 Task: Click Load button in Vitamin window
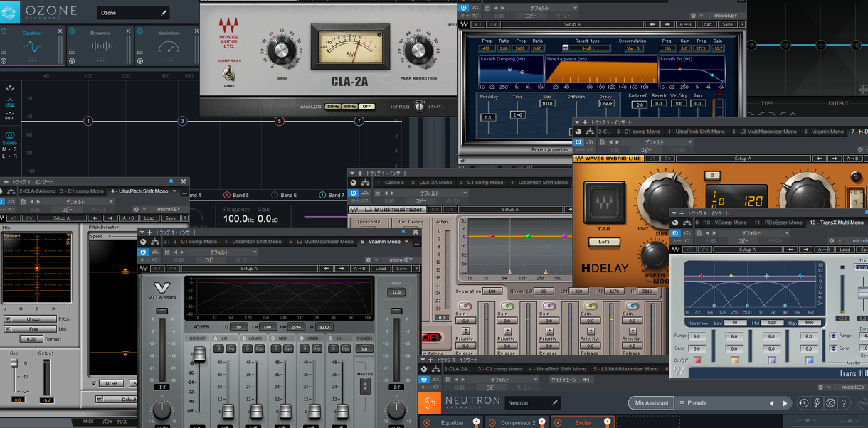[x=381, y=269]
